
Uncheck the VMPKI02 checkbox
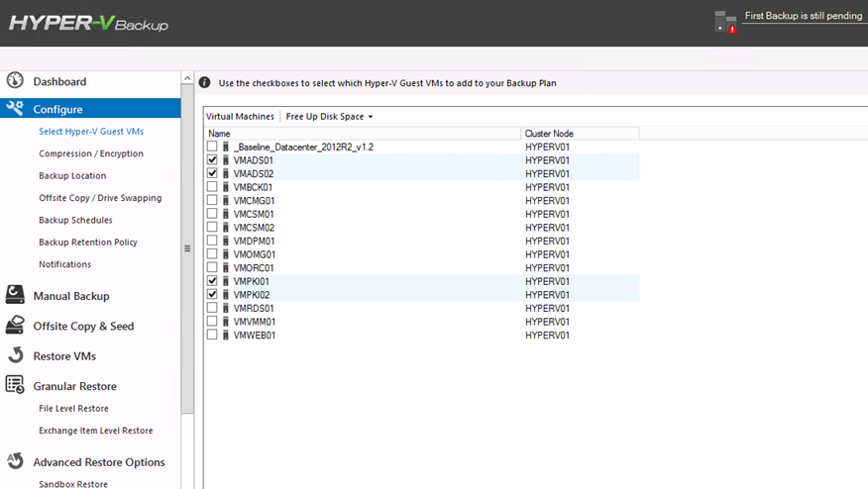[212, 294]
